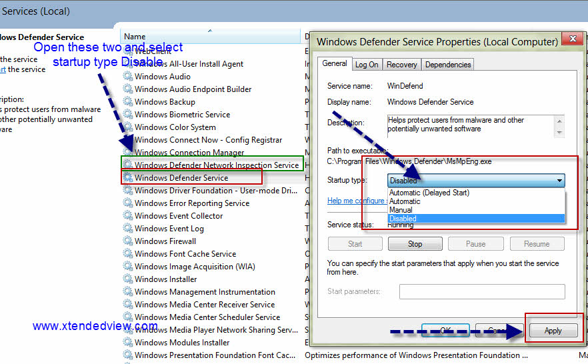Click gear icon beside Windows Defender Network Inspection Service
Screen dimensions: 588x364
pyautogui.click(x=128, y=165)
